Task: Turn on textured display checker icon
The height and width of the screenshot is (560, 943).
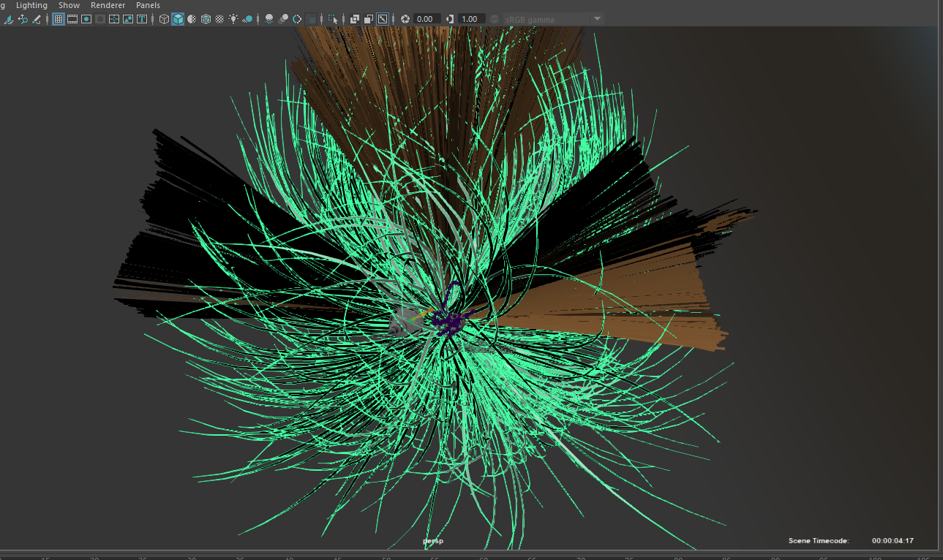Action: click(x=219, y=19)
